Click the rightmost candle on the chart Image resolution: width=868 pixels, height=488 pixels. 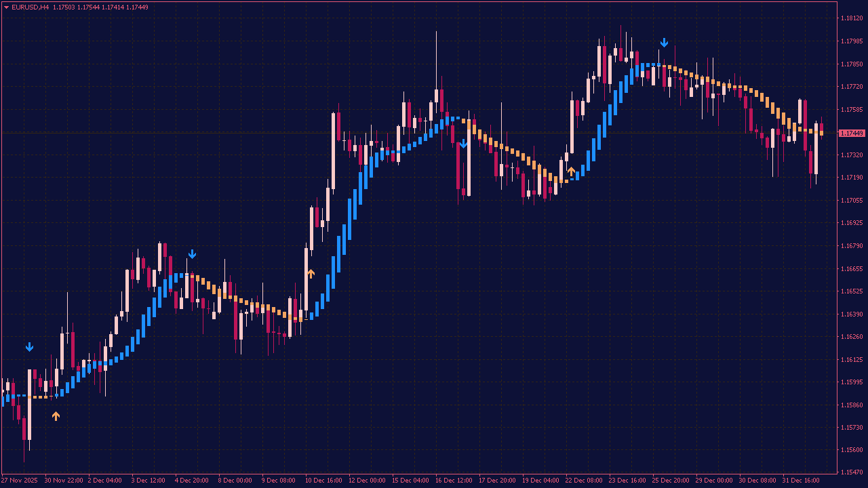821,129
